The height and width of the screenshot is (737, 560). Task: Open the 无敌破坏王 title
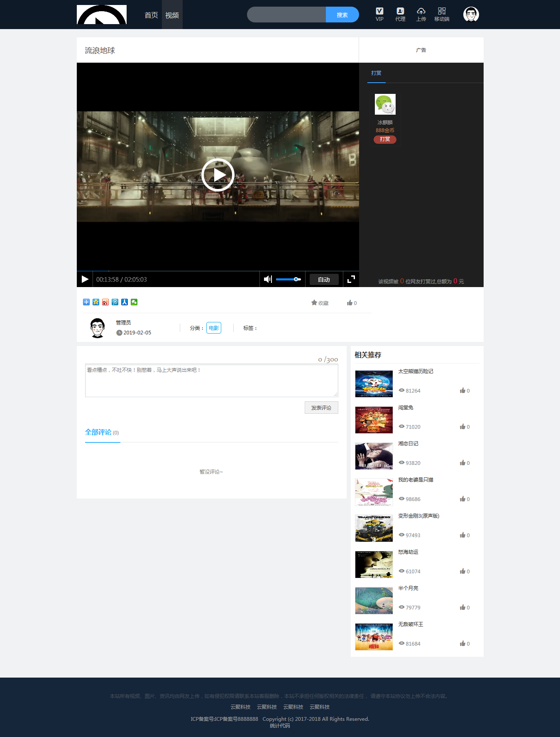411,624
